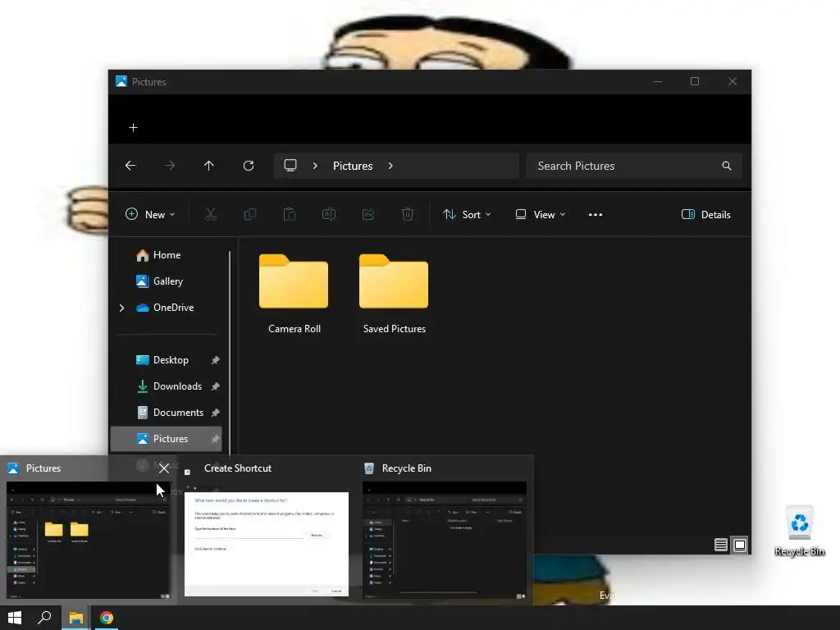Click chevron before Pictures in address bar
Viewport: 840px width, 630px height.
(x=315, y=166)
